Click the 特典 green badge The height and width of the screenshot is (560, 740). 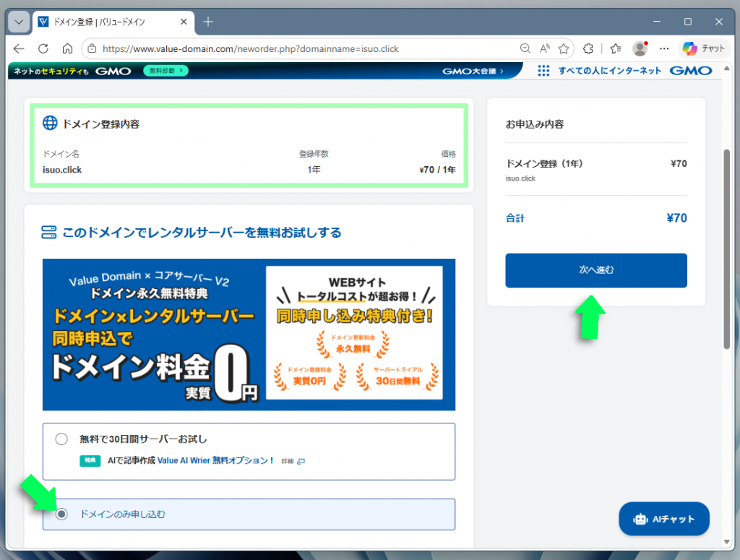click(90, 460)
